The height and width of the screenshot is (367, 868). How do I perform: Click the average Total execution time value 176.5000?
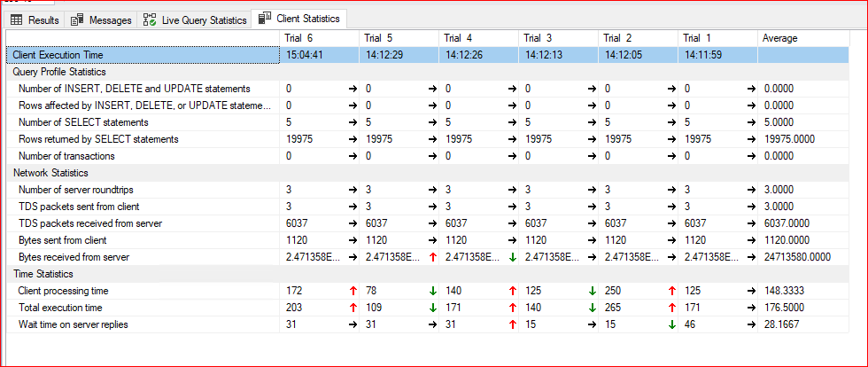[787, 308]
